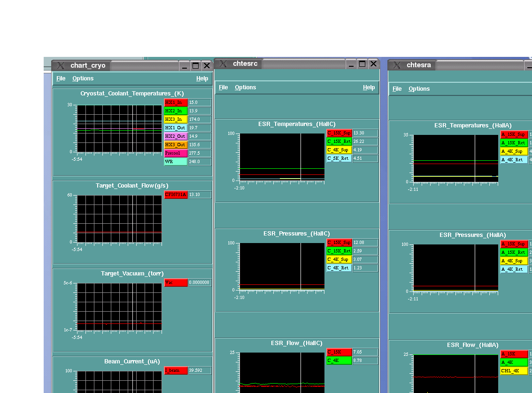Select A_15K_Ret in ESR_Pressures HallA legend
The width and height of the screenshot is (532, 393).
click(514, 252)
